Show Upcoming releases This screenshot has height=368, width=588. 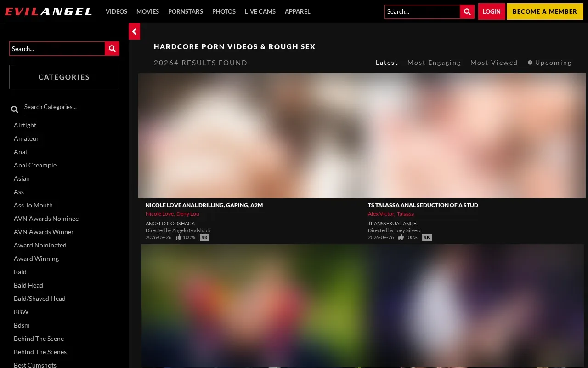553,63
